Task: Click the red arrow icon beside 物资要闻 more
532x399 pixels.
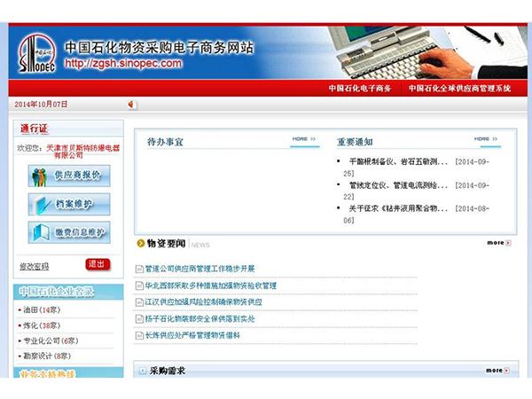Action: tap(508, 243)
